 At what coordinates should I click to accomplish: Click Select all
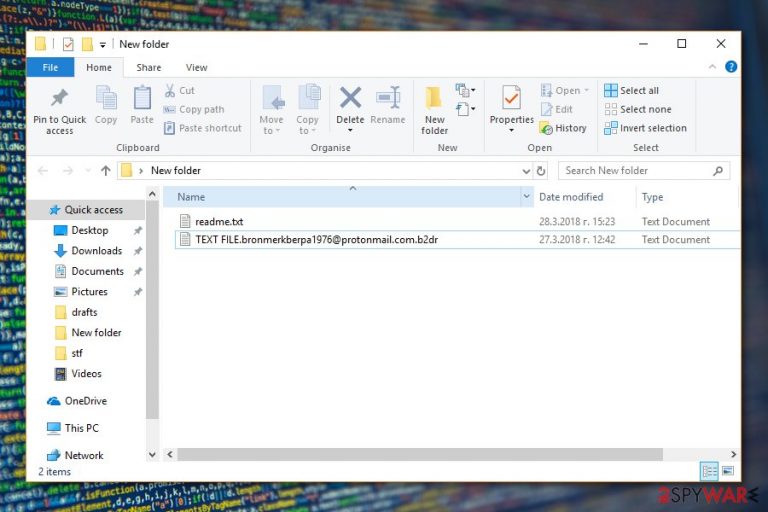(x=631, y=90)
